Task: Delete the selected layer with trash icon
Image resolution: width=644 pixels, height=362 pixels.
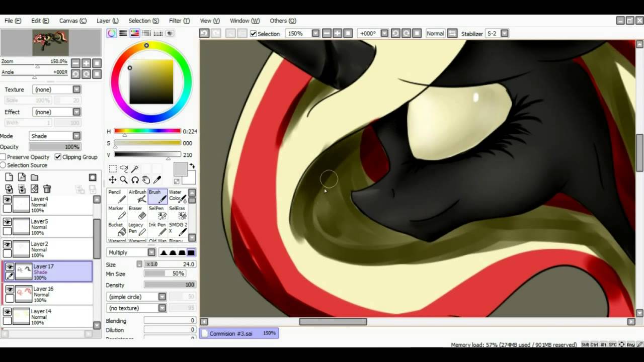Action: point(47,189)
